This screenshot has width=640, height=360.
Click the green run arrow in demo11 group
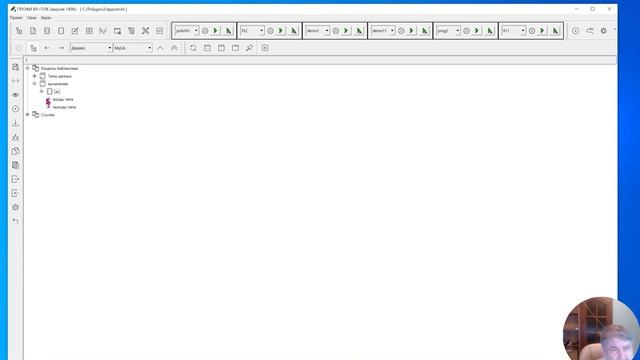[411, 31]
